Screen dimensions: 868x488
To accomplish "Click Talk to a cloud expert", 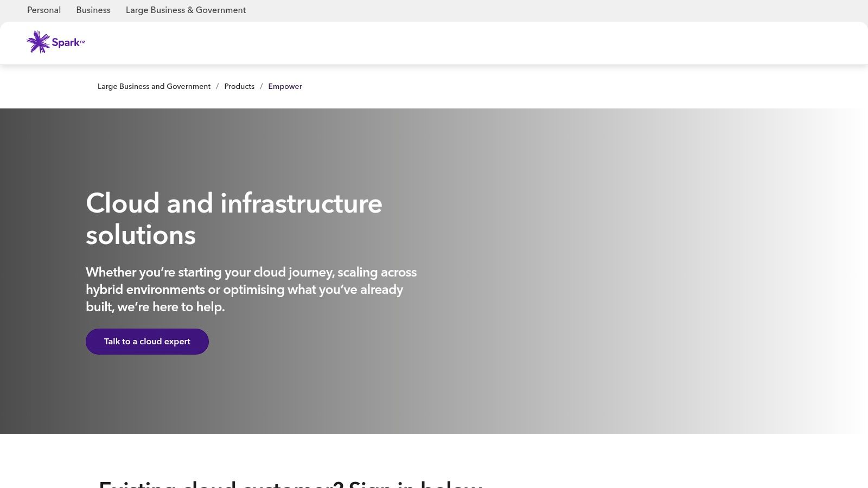I will (147, 341).
